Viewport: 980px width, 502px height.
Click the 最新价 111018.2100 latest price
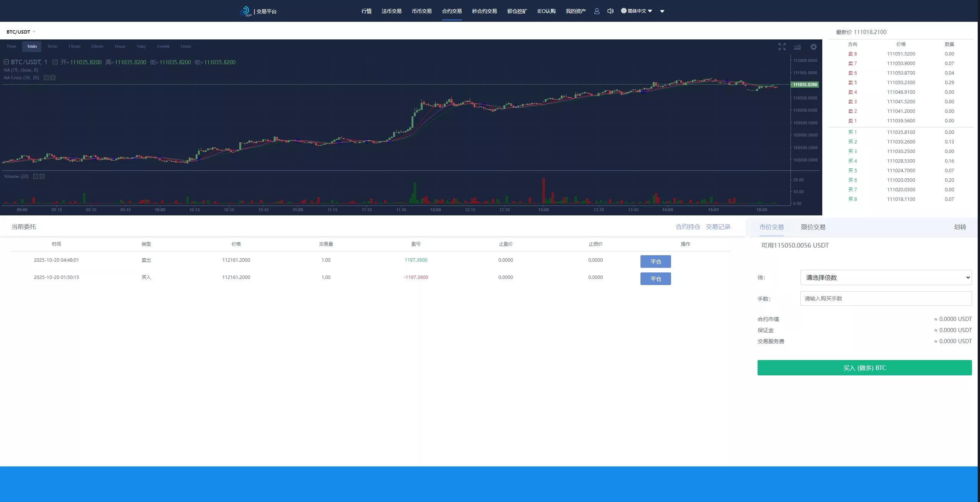(861, 32)
